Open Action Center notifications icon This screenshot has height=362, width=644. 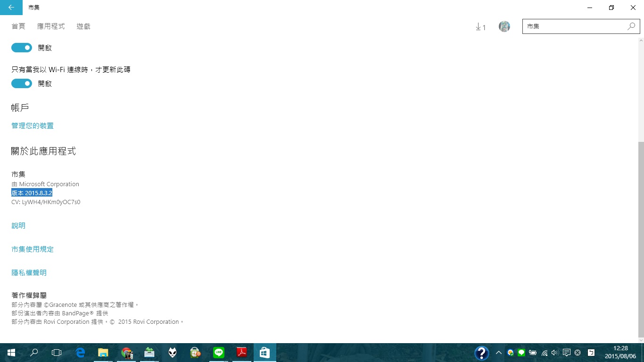[567, 353]
